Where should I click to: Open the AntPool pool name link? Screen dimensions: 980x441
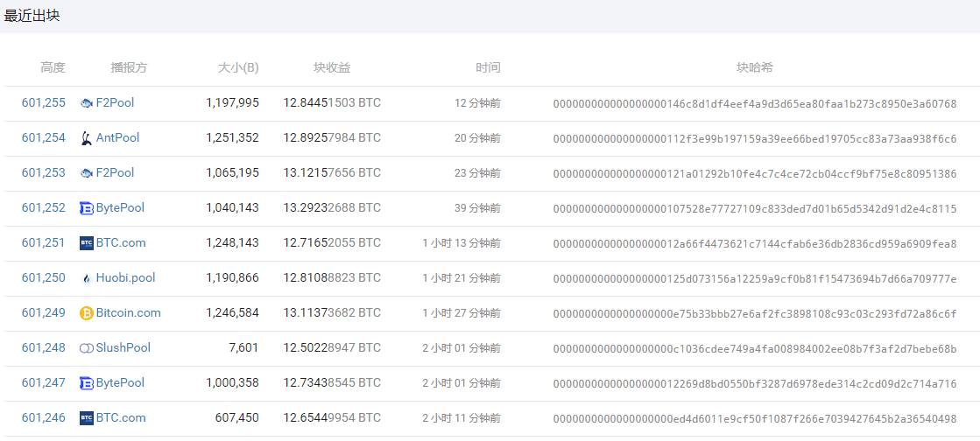point(117,138)
